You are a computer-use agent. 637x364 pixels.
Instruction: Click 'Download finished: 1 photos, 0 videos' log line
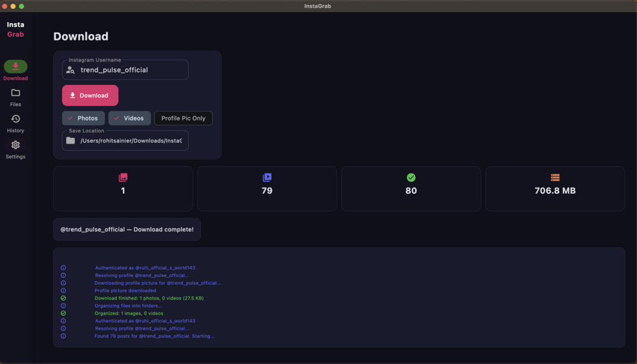[149, 298]
